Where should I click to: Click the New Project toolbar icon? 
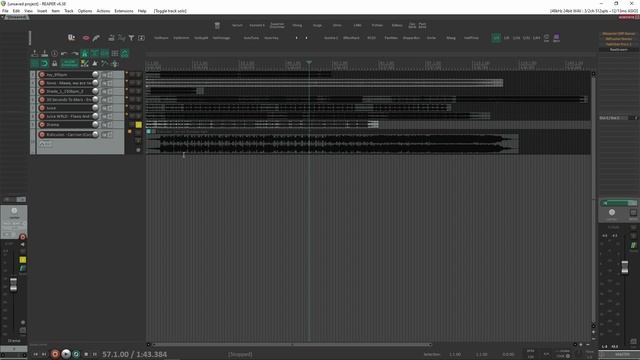click(35, 53)
